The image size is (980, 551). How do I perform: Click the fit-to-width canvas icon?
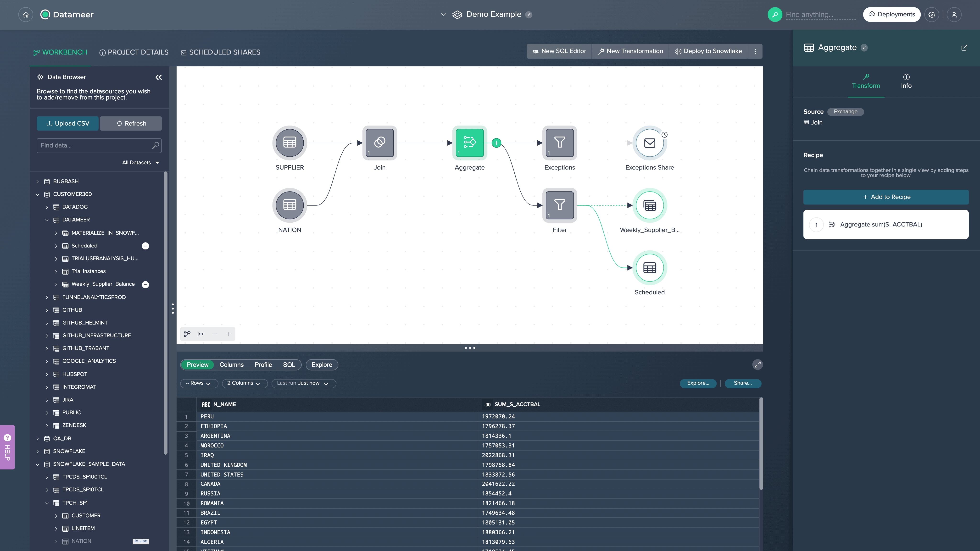tap(201, 334)
